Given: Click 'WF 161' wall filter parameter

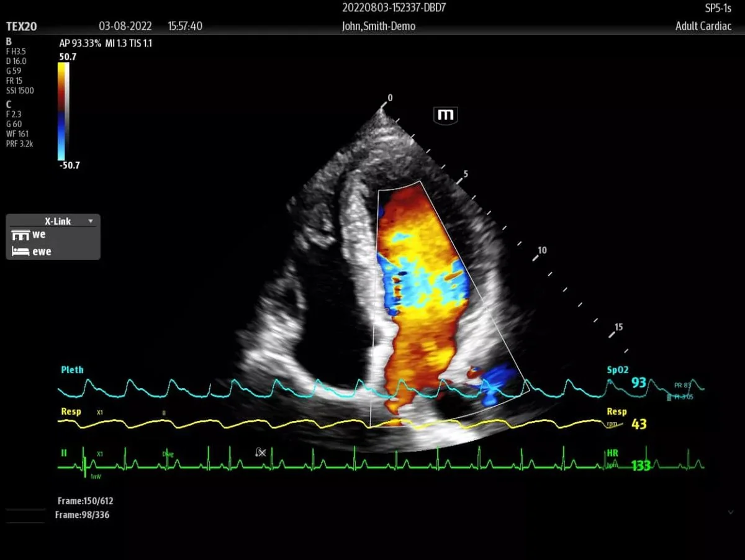Looking at the screenshot, I should (x=17, y=133).
